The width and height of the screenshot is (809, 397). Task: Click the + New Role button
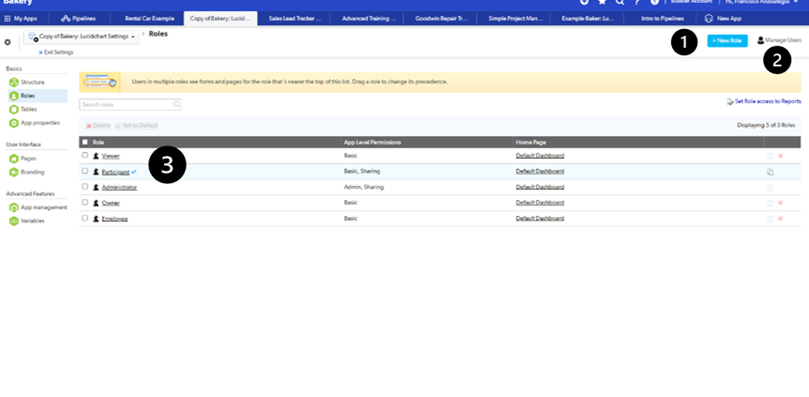727,41
